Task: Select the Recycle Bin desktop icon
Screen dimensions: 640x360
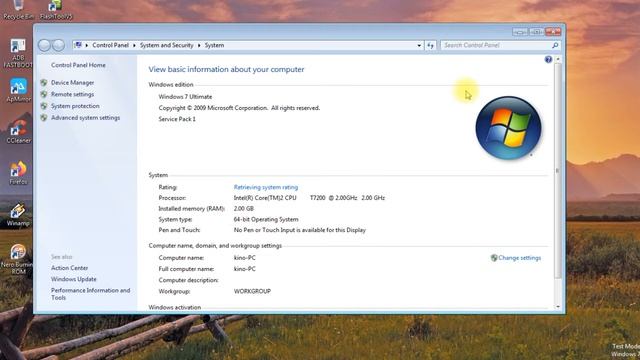Action: point(18,10)
